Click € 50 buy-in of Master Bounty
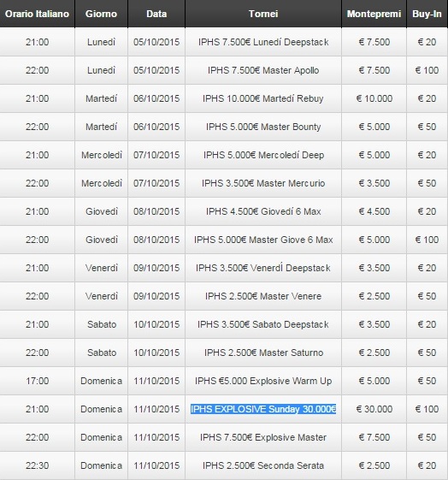Screen dimensions: 448x480 coord(427,127)
